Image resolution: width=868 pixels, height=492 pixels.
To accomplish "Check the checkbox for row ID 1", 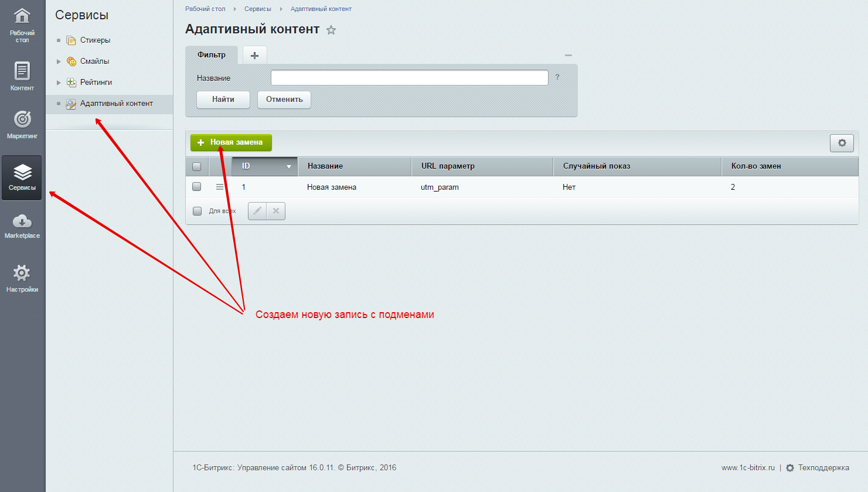I will [x=197, y=187].
